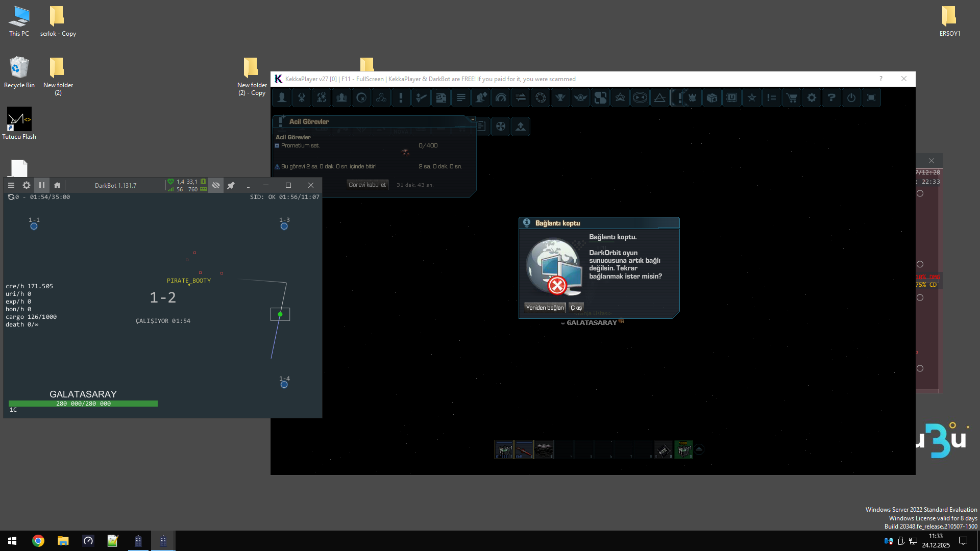Select the 'serlok - Copy' folder
The image size is (980, 551).
58,21
